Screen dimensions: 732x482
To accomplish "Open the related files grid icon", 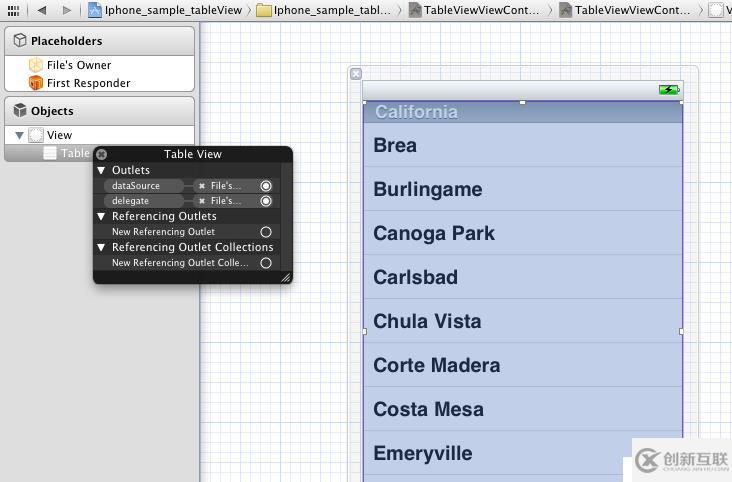I will tap(13, 10).
